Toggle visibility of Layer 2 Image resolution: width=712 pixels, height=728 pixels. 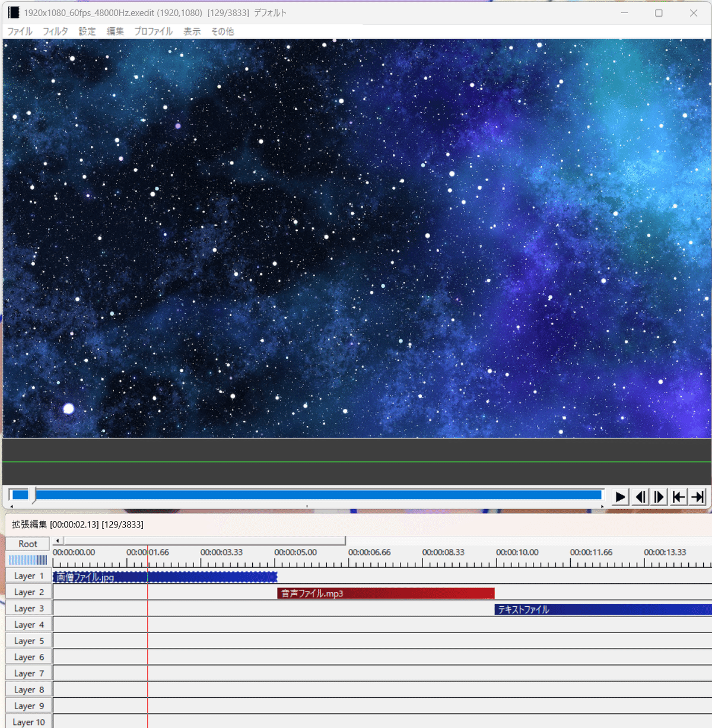point(28,592)
